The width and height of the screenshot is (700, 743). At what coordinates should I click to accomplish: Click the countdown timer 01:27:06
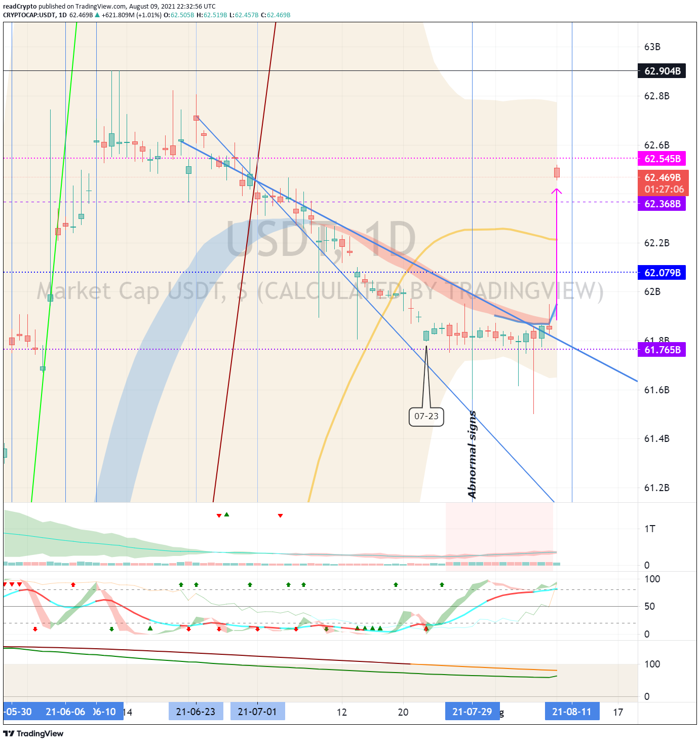click(664, 190)
